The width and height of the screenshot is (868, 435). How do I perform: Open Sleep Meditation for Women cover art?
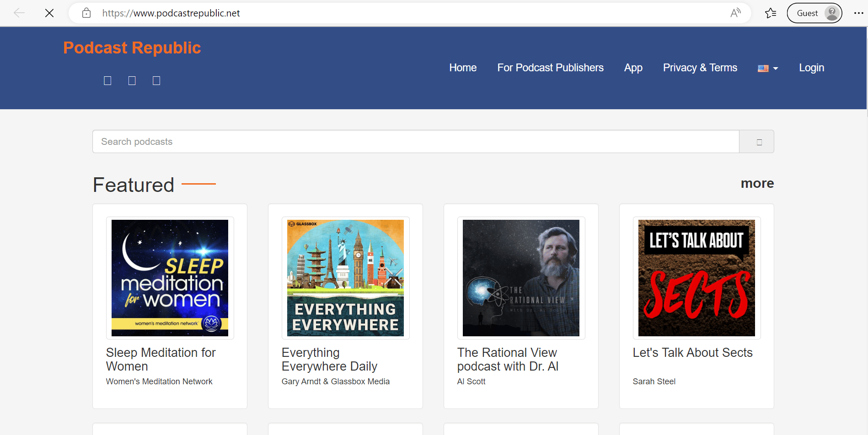click(x=170, y=278)
